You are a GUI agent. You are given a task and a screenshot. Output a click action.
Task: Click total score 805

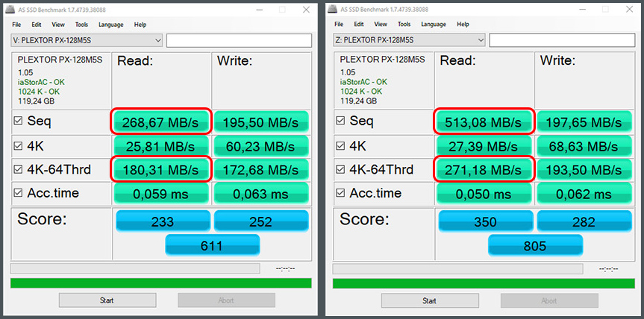point(535,246)
